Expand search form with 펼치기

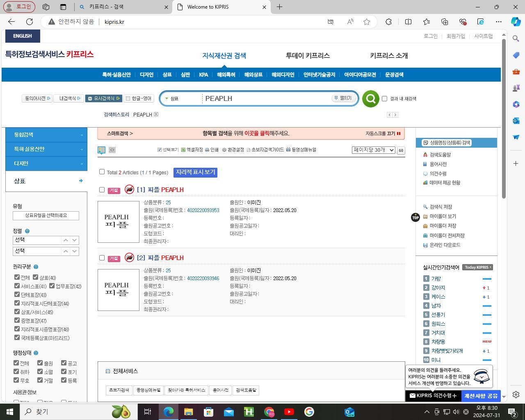[x=343, y=98]
